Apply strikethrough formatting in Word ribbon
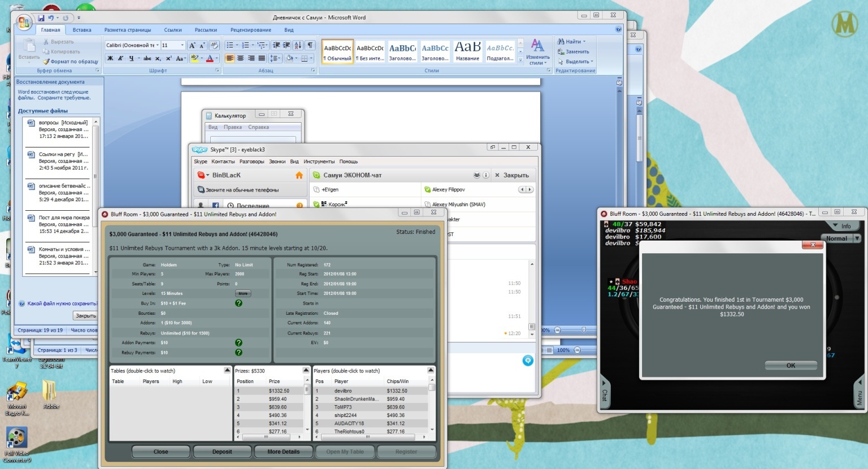The width and height of the screenshot is (868, 469). click(x=147, y=58)
